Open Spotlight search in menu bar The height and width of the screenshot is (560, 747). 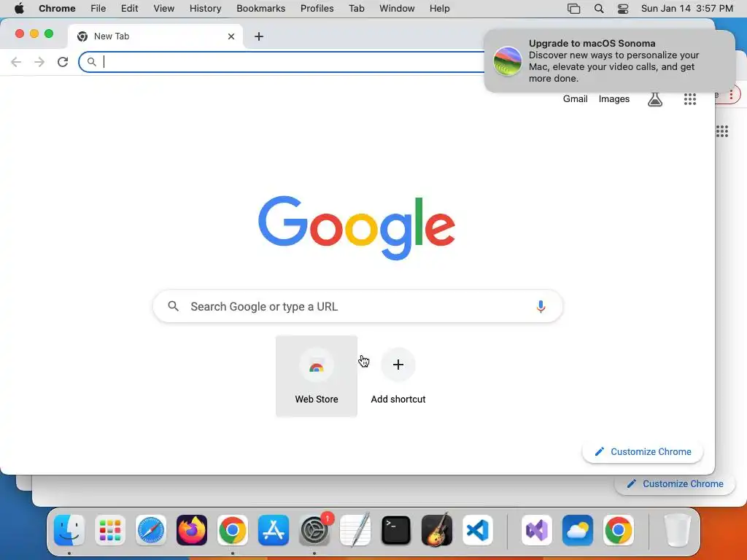[599, 9]
